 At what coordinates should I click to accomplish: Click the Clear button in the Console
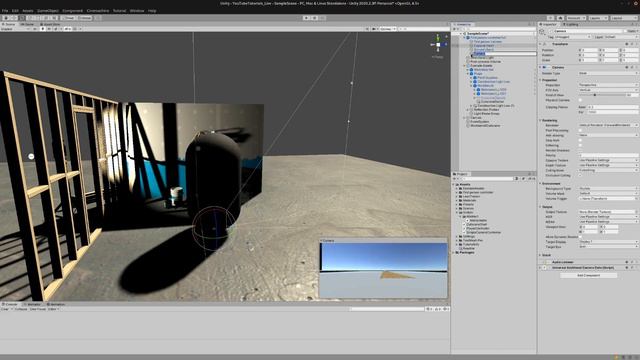(5, 309)
